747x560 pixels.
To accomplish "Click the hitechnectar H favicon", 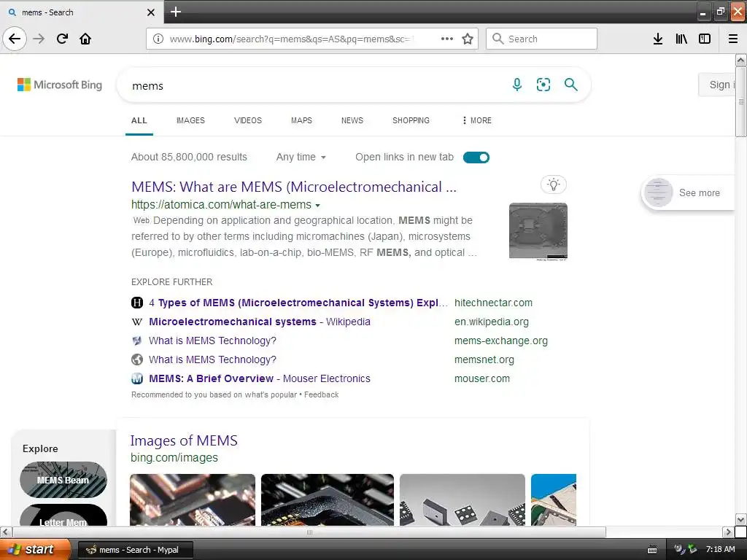I will click(137, 303).
